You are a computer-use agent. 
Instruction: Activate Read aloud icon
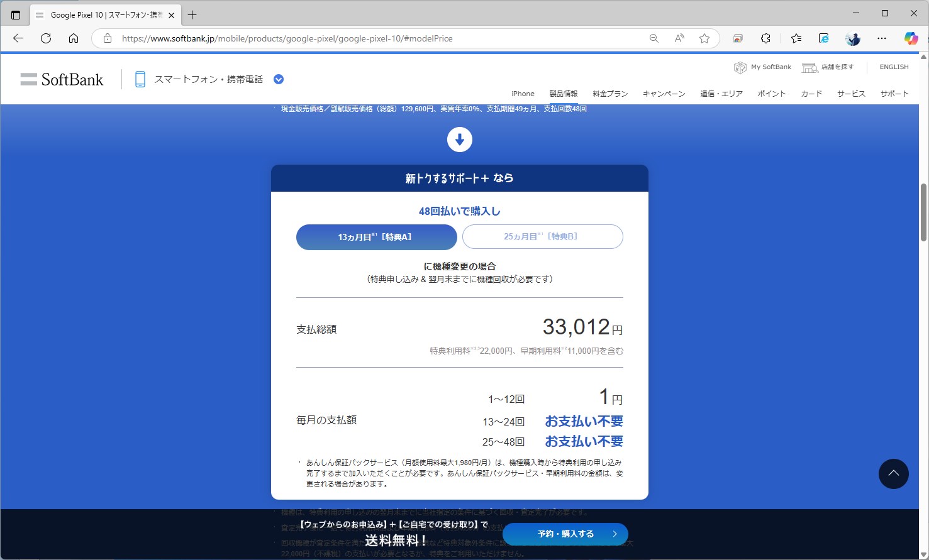coord(679,38)
